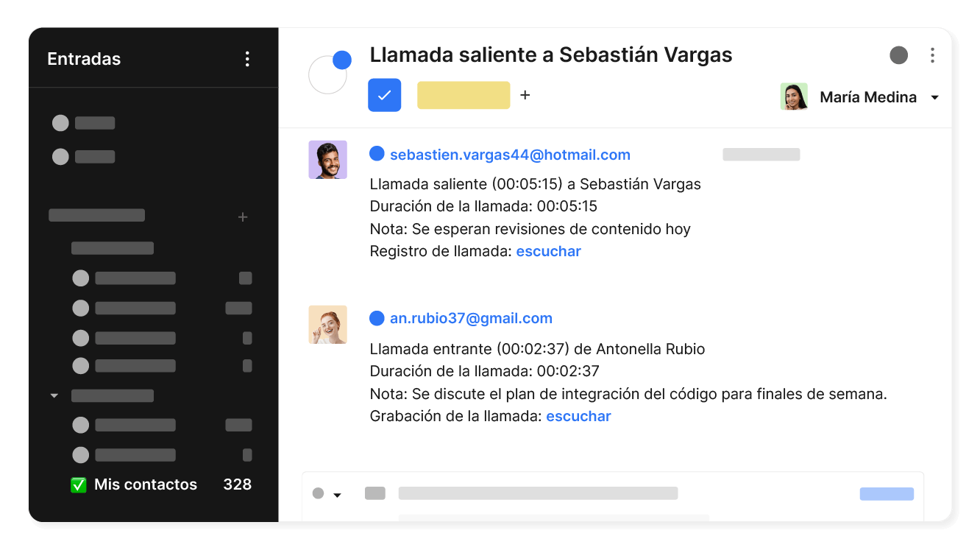
Task: Click the plus icon next to the yellow tag
Action: [525, 95]
